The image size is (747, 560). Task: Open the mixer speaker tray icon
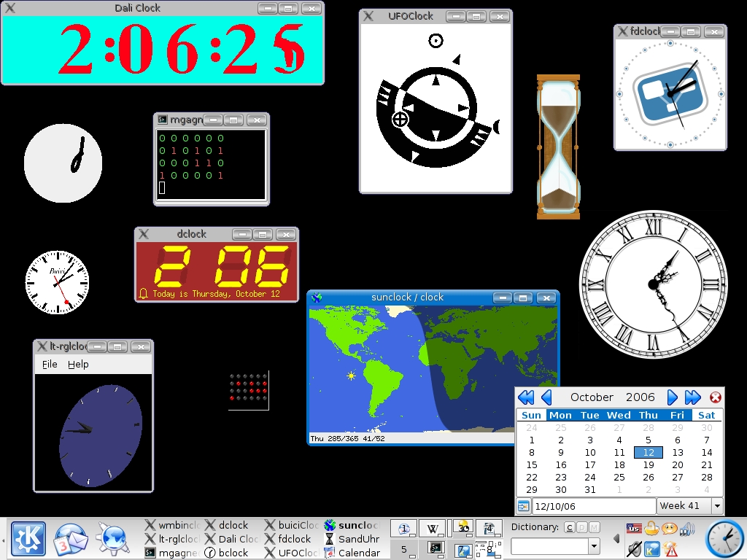pyautogui.click(x=687, y=528)
